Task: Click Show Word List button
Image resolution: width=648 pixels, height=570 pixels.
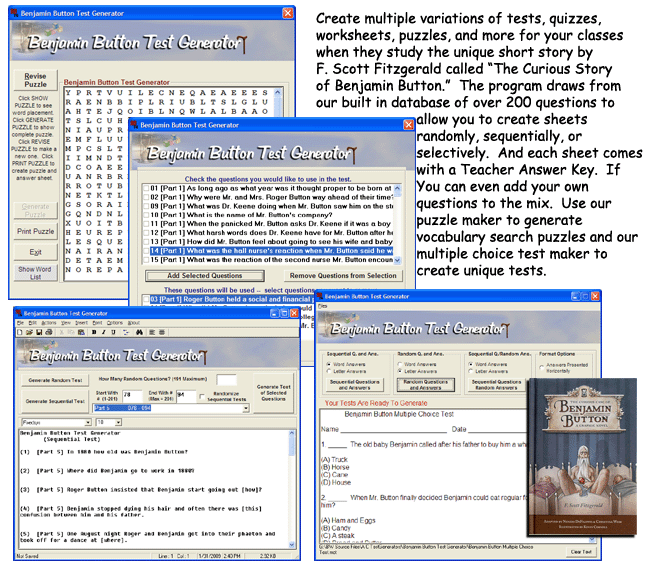Action: pos(35,272)
